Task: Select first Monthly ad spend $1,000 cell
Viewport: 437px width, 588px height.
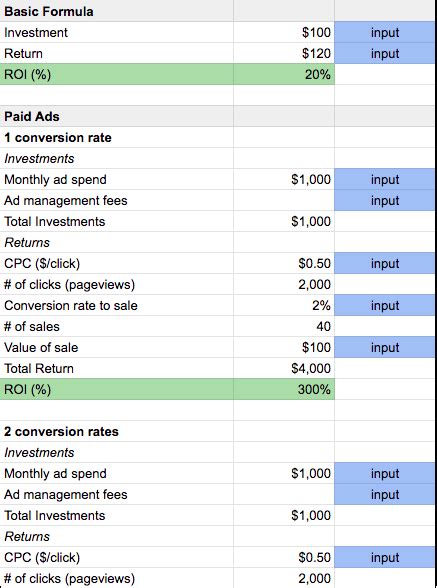Action: (284, 179)
